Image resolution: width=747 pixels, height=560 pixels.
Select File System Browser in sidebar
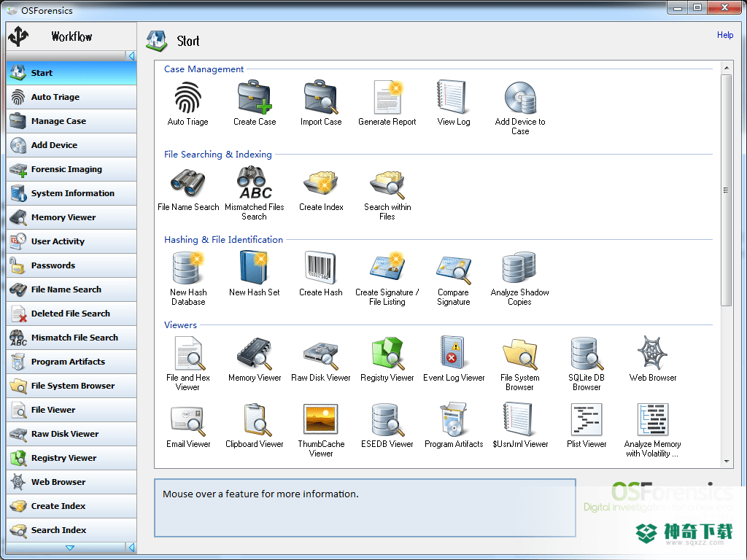click(x=71, y=386)
